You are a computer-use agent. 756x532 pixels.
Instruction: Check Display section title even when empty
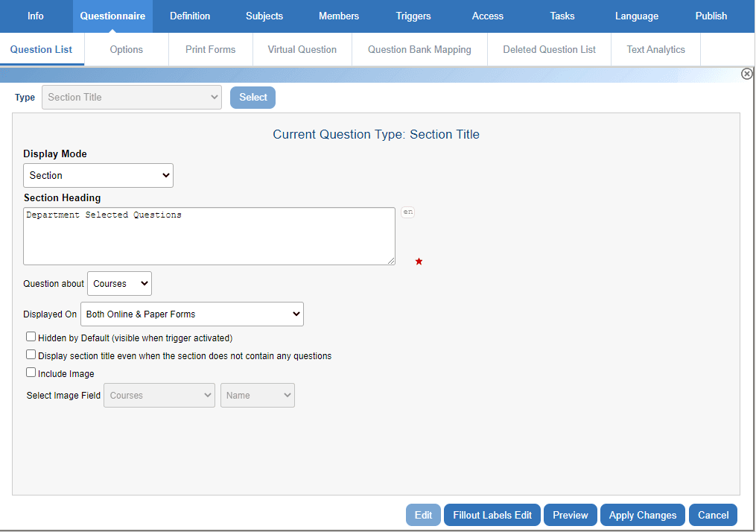pos(31,355)
